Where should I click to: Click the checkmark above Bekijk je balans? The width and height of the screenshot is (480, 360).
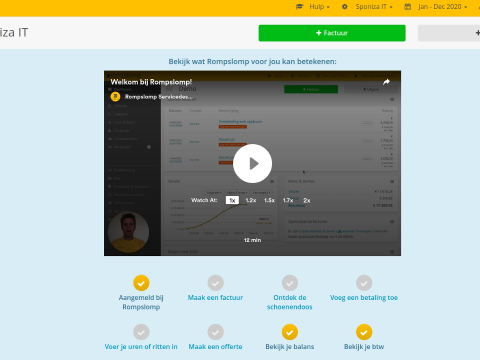(290, 332)
